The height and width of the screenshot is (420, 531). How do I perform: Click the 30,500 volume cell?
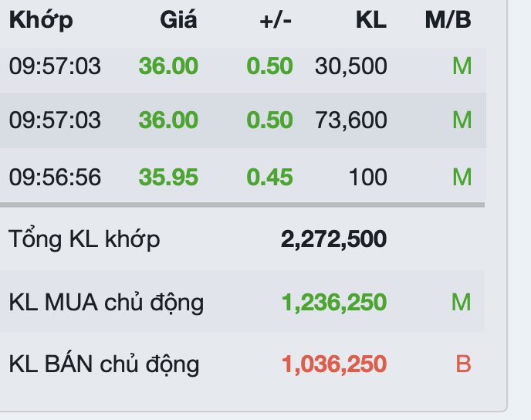[350, 66]
